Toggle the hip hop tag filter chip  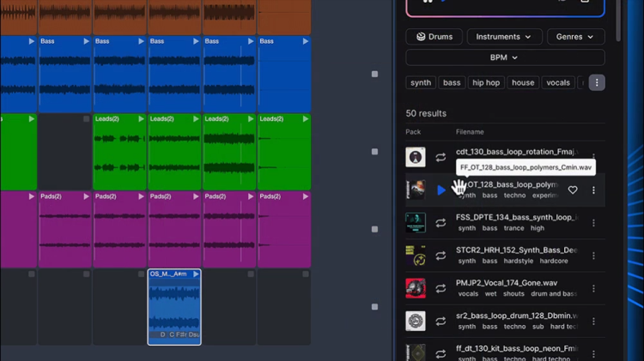point(486,83)
